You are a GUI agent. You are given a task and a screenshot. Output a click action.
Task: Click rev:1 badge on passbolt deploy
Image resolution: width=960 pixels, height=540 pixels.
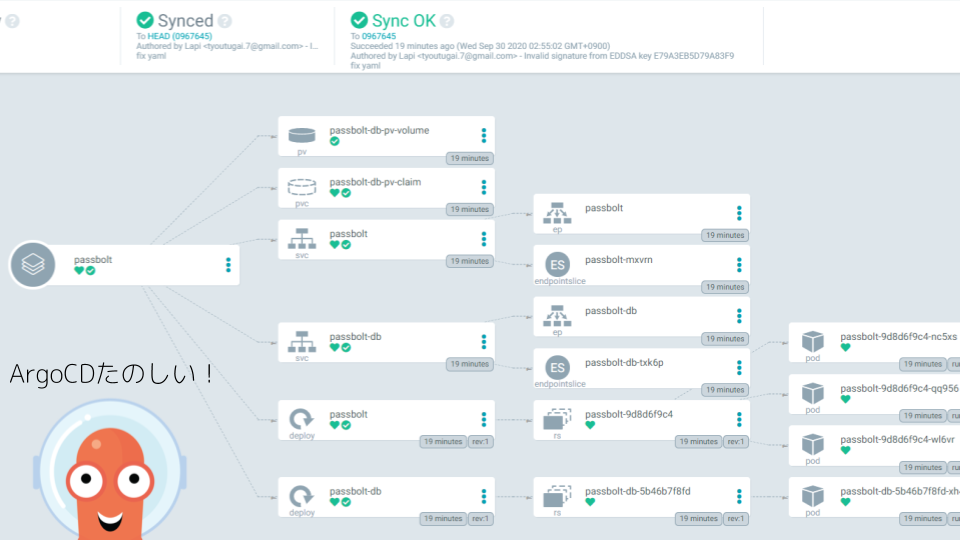click(x=481, y=441)
